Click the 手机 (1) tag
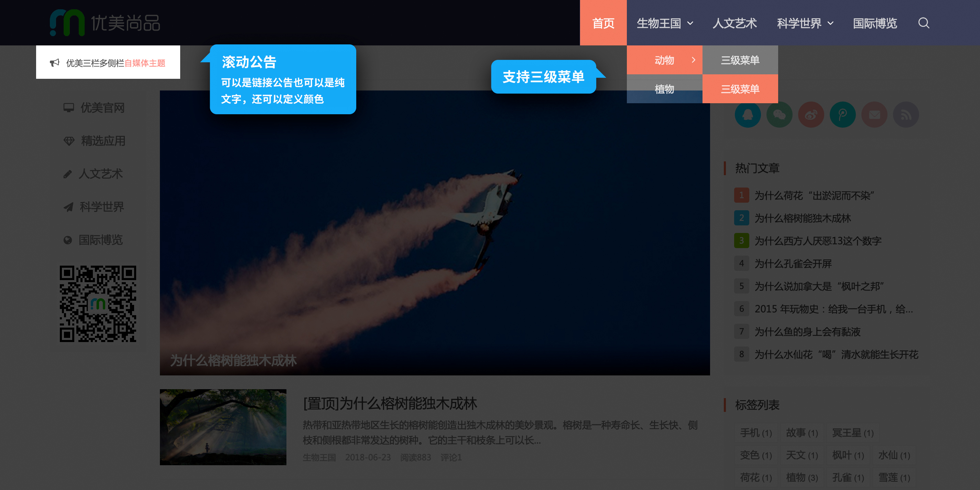Image resolution: width=980 pixels, height=490 pixels. click(755, 433)
